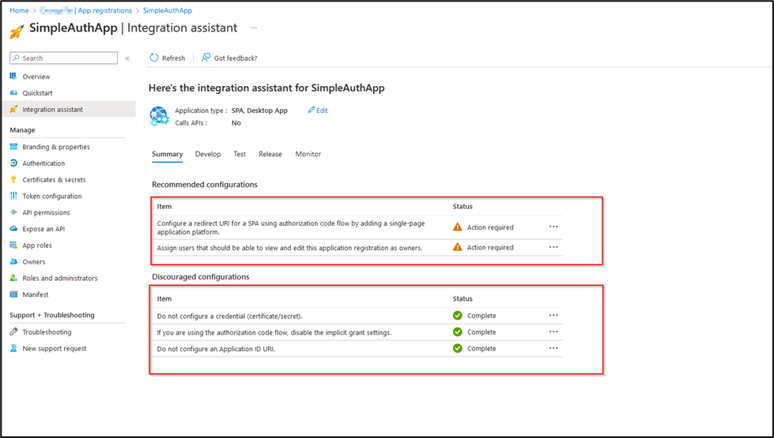
Task: Open more options for Application ID URI row
Action: point(553,348)
